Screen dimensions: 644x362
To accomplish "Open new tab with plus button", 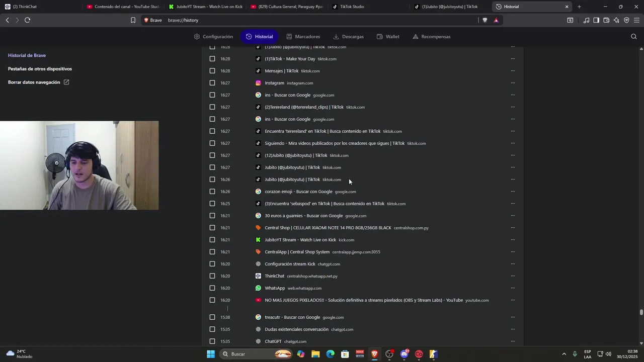I will [x=579, y=7].
